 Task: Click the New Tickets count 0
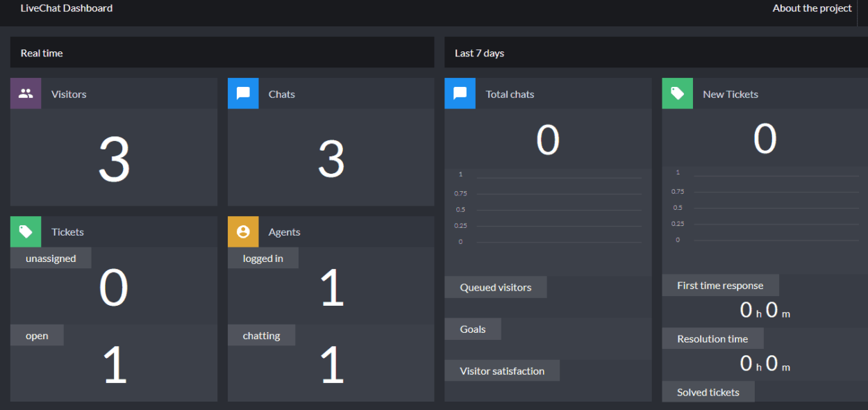[x=765, y=138]
